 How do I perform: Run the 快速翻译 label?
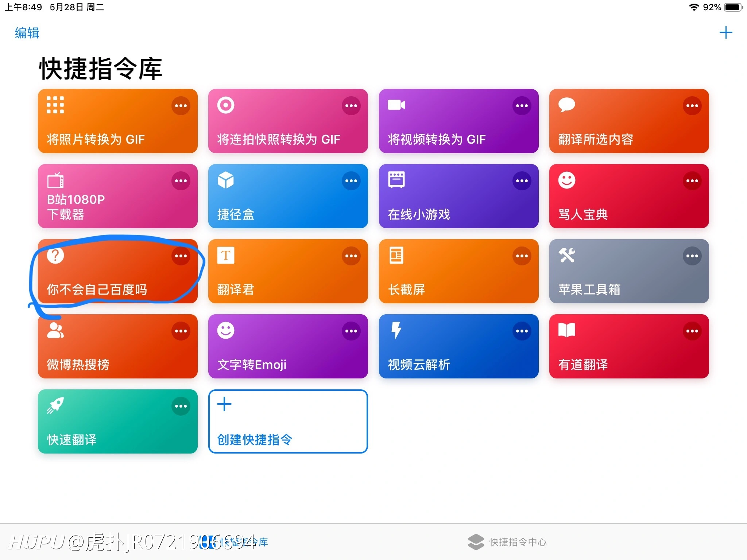(x=72, y=440)
